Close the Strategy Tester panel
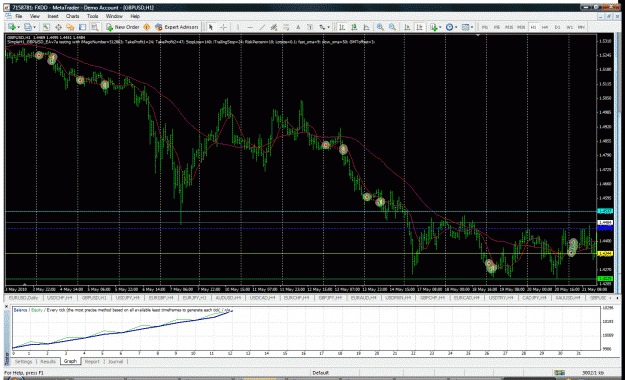Viewport: 625px width, 380px height. [x=7, y=307]
